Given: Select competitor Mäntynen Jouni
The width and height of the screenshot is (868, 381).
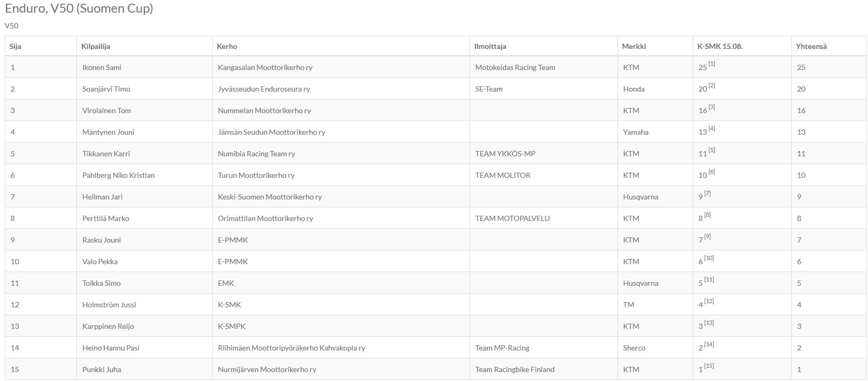Looking at the screenshot, I should pyautogui.click(x=108, y=132).
